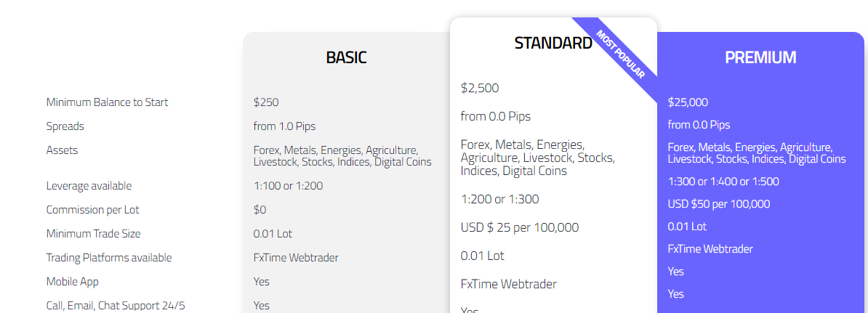Click Basic spread from 1.0 Pips
This screenshot has height=313, width=868.
coord(284,126)
